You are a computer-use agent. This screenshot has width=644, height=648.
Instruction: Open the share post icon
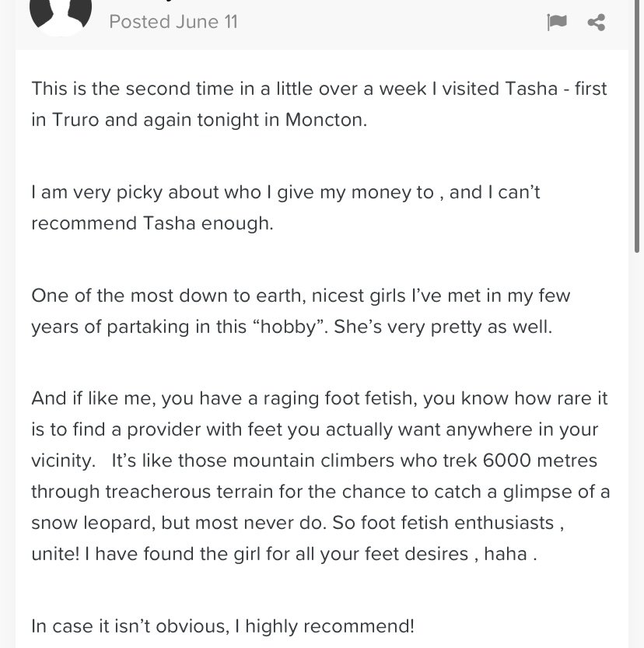coord(596,23)
